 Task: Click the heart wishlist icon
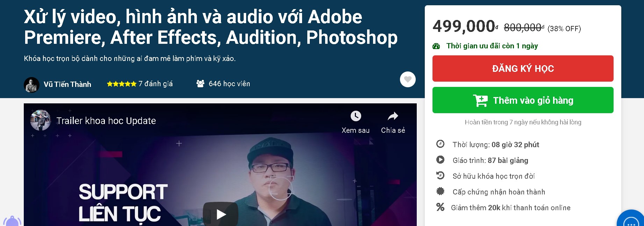[408, 80]
